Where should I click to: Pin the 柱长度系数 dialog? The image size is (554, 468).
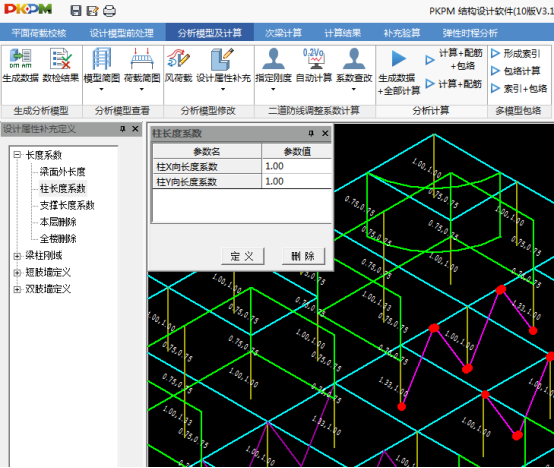coord(311,133)
